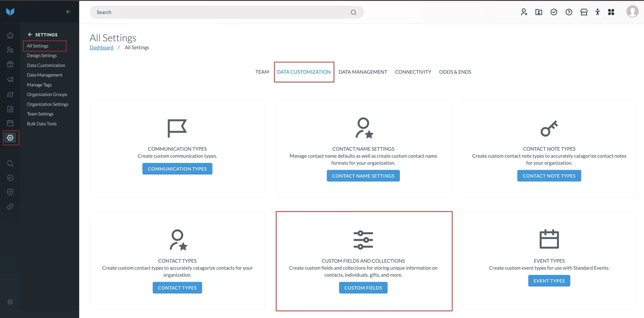This screenshot has width=644, height=318.
Task: Collapse sidebar with top blue arrow
Action: pos(68,12)
